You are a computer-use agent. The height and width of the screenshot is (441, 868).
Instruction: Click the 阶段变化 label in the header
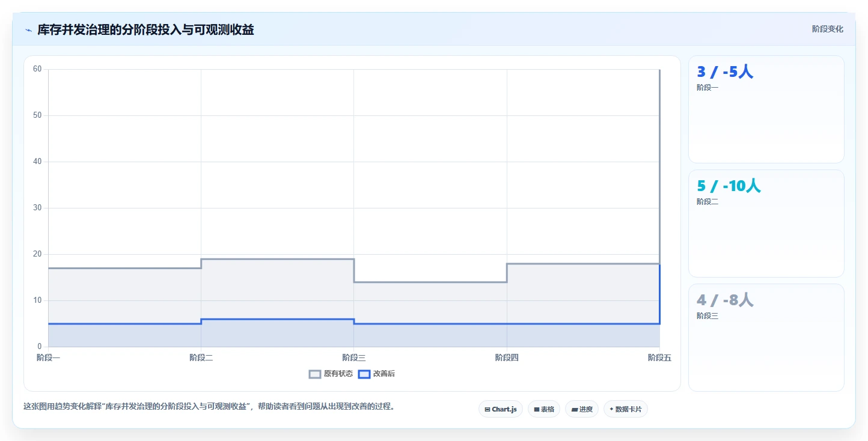pos(828,29)
